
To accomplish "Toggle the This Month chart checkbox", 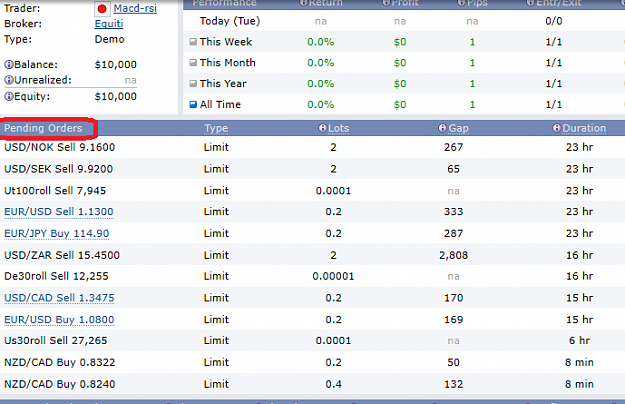I will click(193, 63).
